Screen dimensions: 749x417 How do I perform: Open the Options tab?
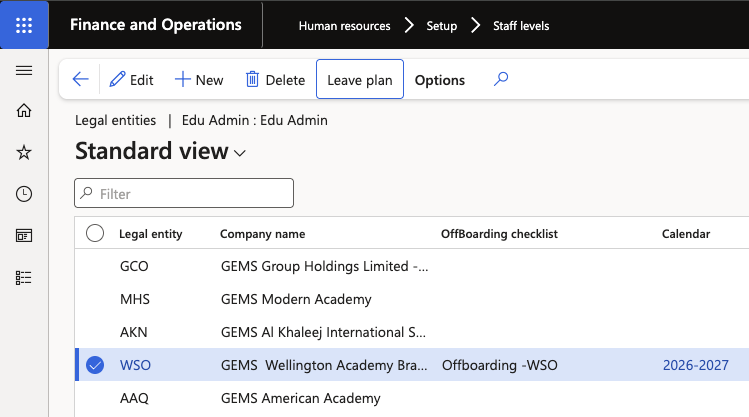pos(439,80)
